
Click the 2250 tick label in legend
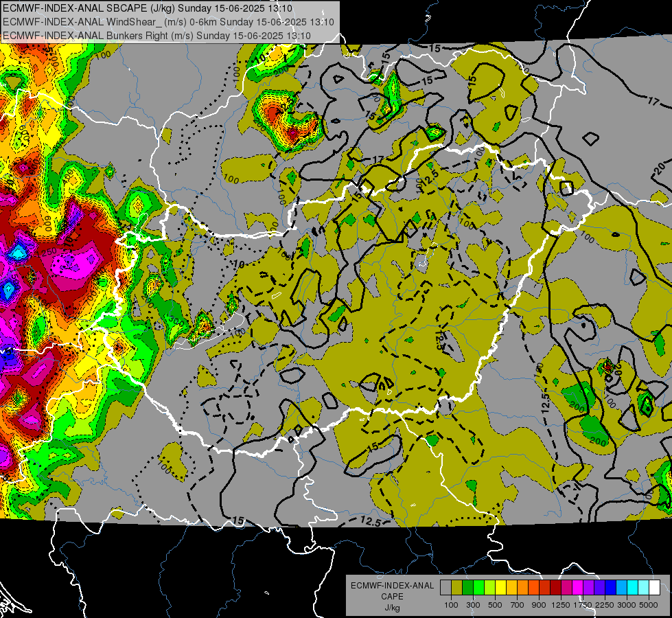point(605,605)
